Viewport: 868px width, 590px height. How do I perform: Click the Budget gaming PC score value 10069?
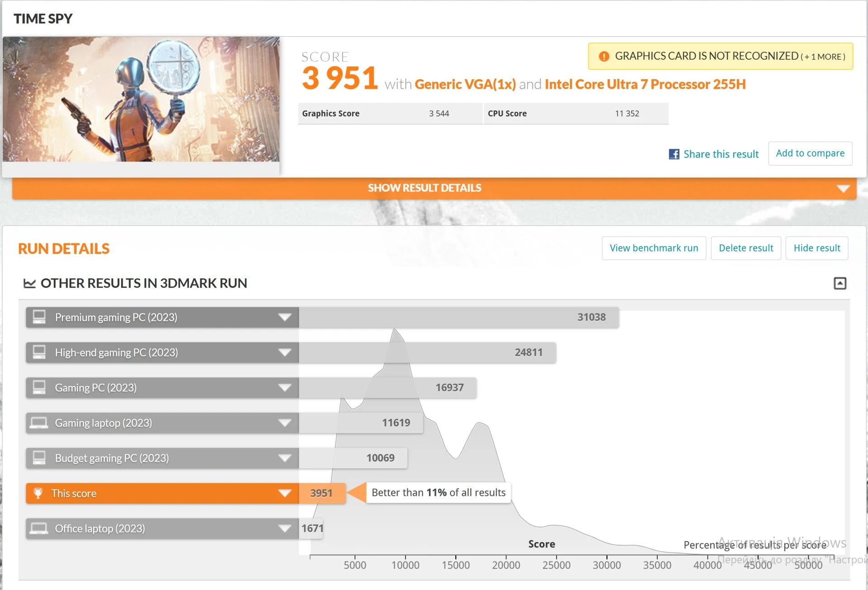(x=380, y=458)
